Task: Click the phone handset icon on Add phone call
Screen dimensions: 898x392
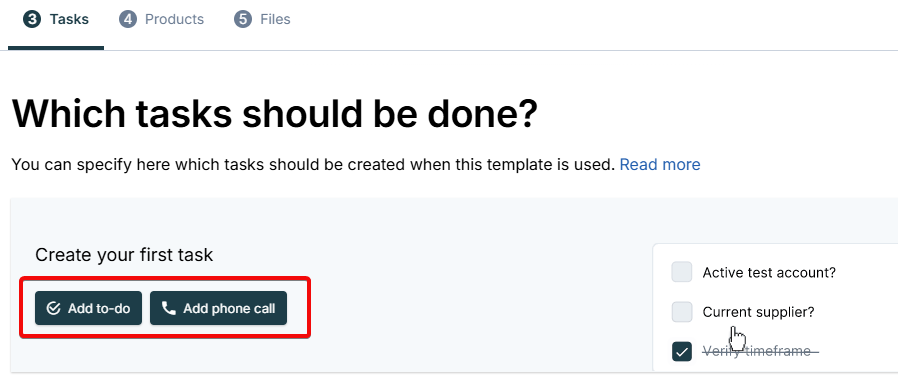Action: 168,308
